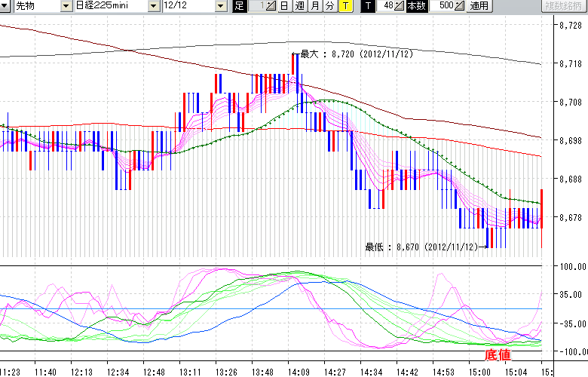This screenshot has height=377, width=588.
Task: Click the 14:09 time axis label
Action: point(298,371)
